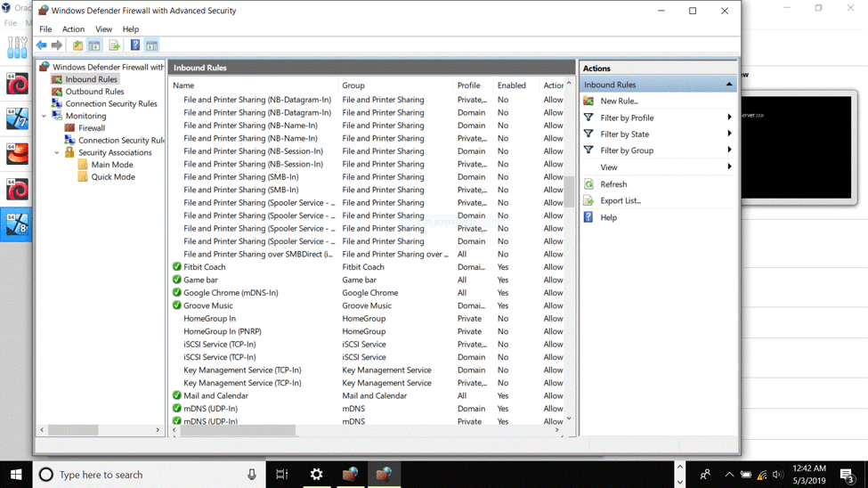Click New Rule... in Actions pane
Viewport: 868px width, 488px height.
click(619, 101)
